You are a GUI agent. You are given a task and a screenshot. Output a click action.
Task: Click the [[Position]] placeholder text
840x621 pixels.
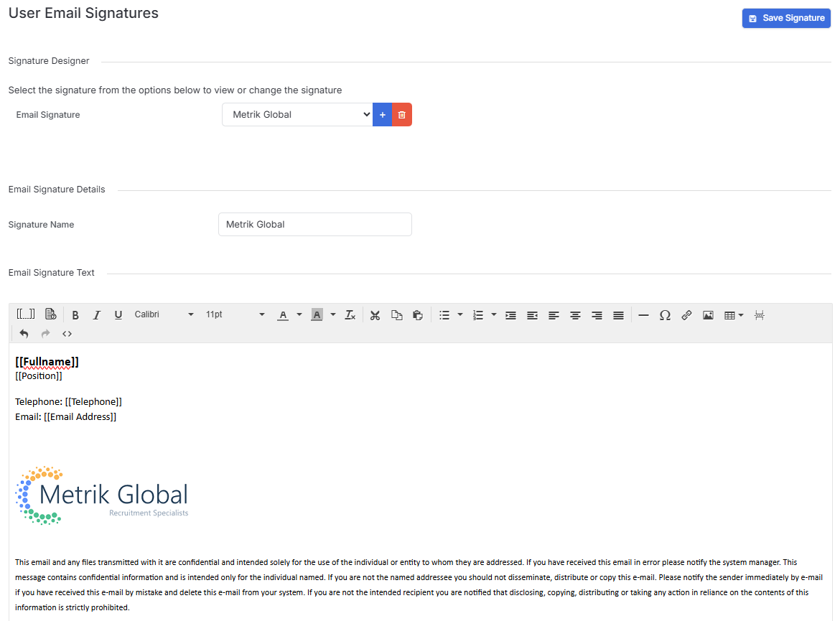pos(39,376)
